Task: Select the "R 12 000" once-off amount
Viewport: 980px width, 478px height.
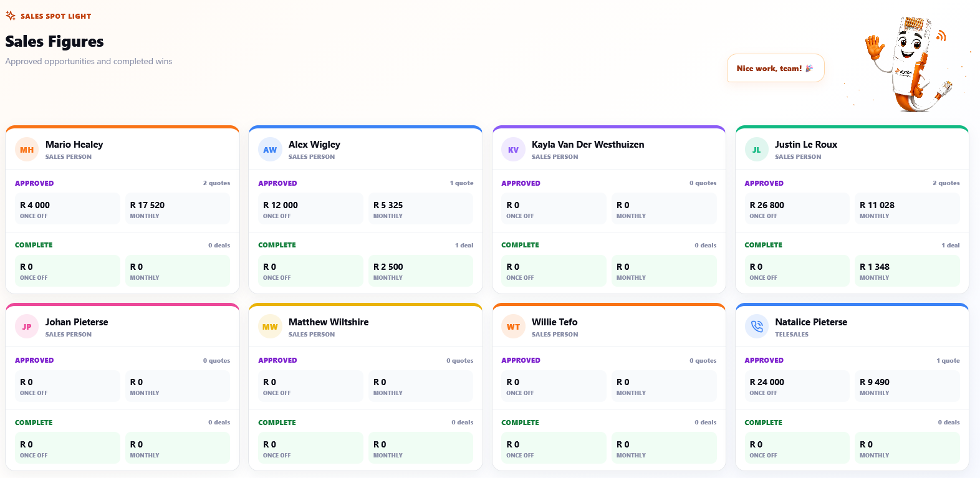Action: (x=281, y=205)
